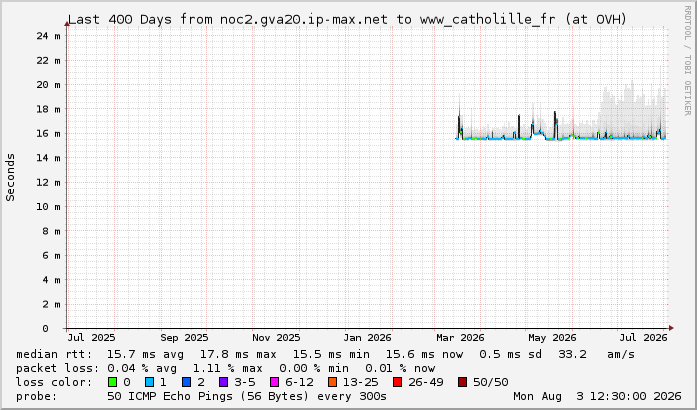This screenshot has height=410, width=697.
Task: Click the '14 m' y-axis value
Action: pyautogui.click(x=48, y=158)
